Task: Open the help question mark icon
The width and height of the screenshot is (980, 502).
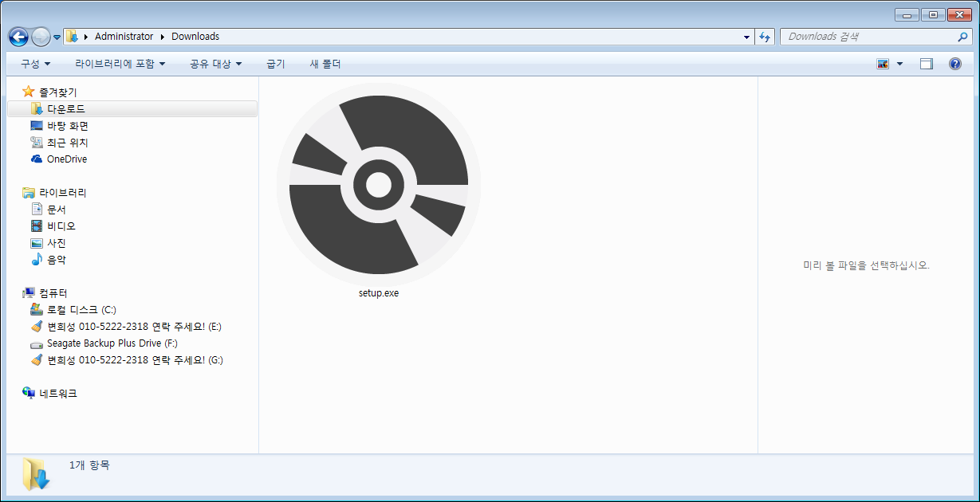Action: [x=954, y=64]
